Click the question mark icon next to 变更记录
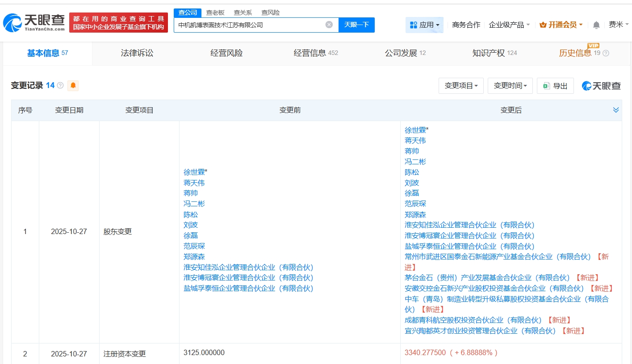The height and width of the screenshot is (364, 632). pos(60,85)
